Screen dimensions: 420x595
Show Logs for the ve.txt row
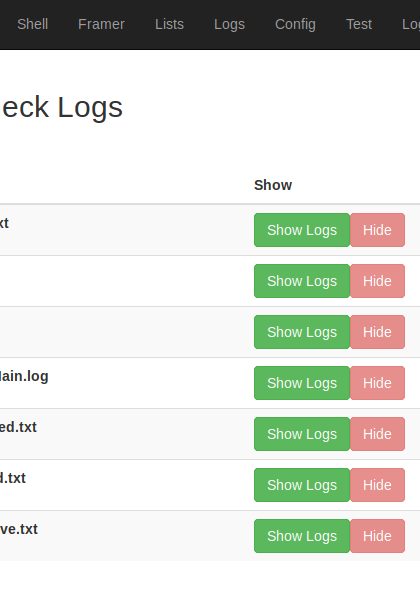click(302, 536)
